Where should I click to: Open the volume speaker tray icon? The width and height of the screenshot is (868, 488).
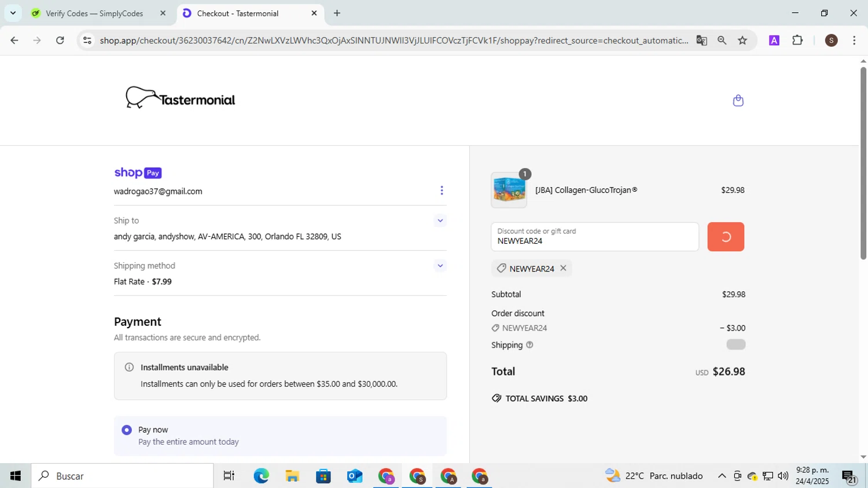[783, 476]
